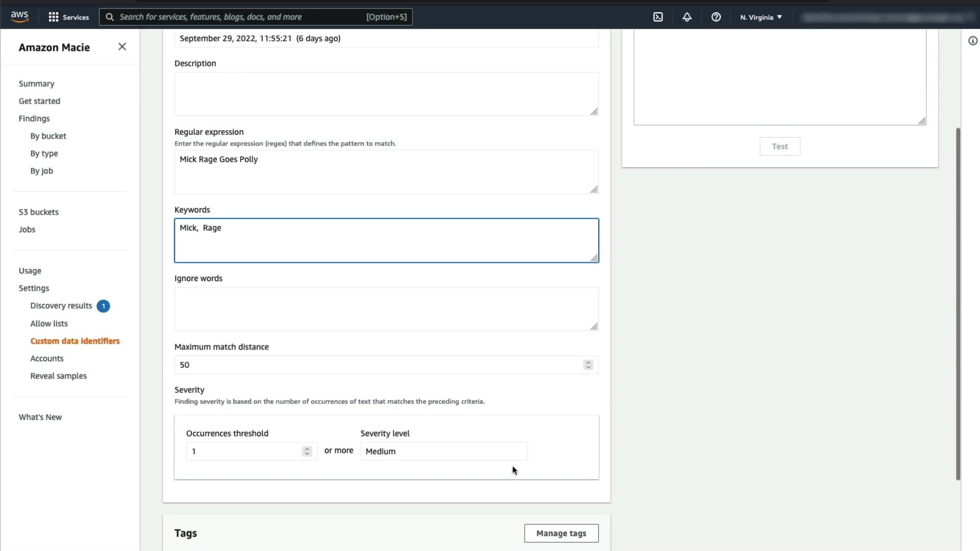Image resolution: width=980 pixels, height=551 pixels.
Task: Close the Amazon Macie navigation panel
Action: coord(122,47)
